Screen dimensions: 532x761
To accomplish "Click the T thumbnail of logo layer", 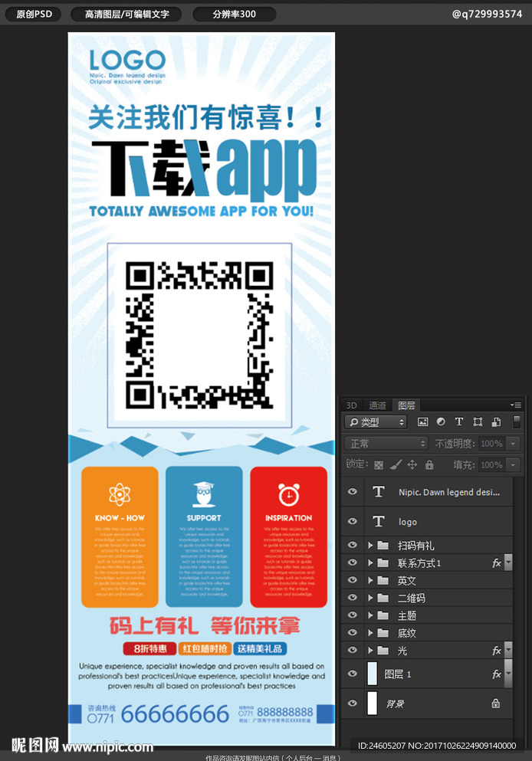I will coord(379,521).
